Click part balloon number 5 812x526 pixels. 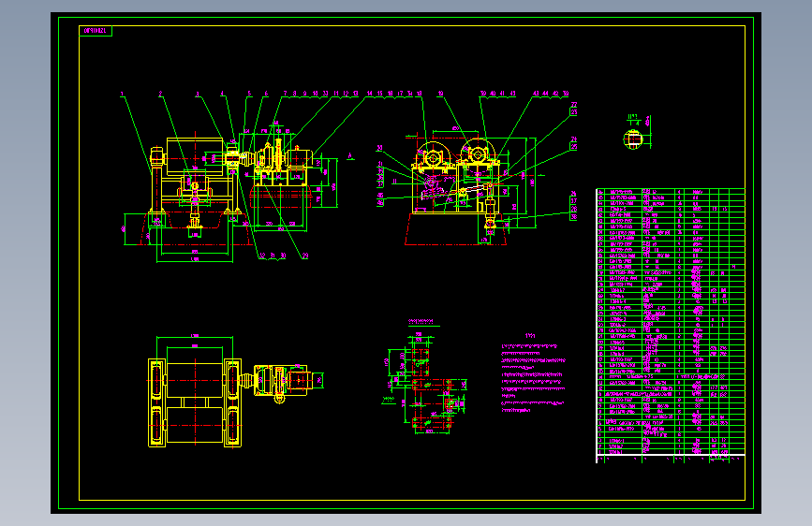point(249,94)
